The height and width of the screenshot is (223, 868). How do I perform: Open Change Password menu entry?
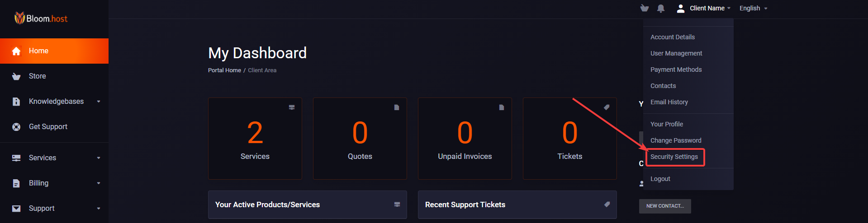(676, 140)
